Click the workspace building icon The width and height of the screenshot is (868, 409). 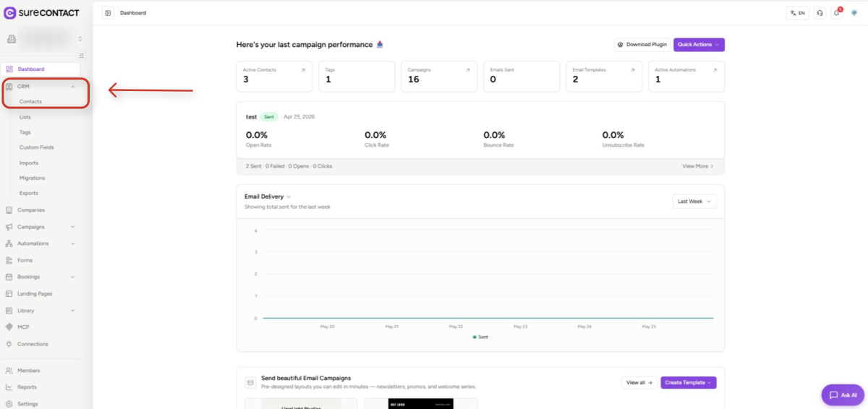(12, 38)
